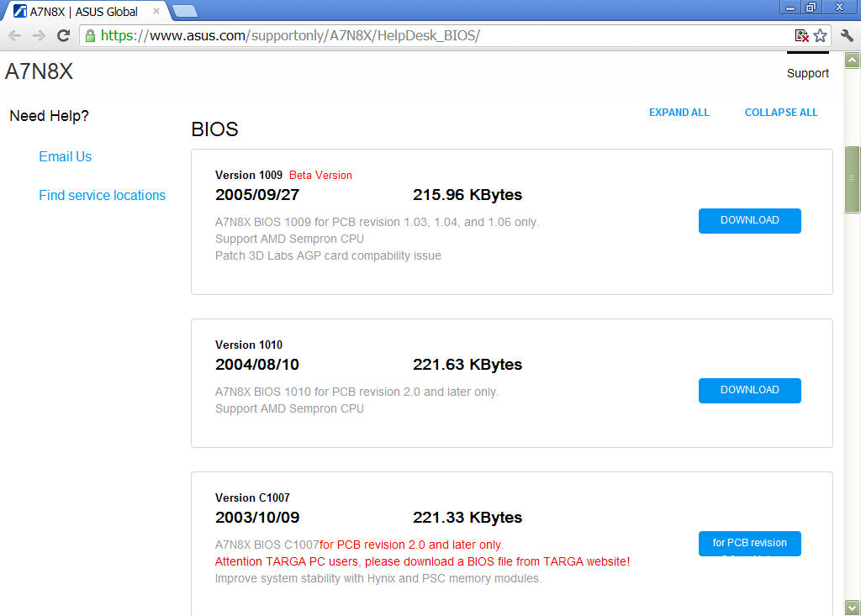Screen dimensions: 861x616
Task: Open a new tab
Action: pyautogui.click(x=184, y=11)
